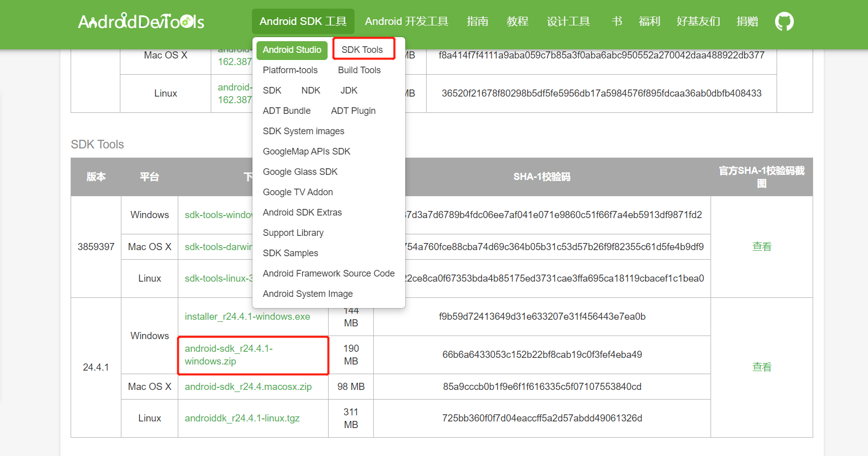Click 查看 link for version 3859397
Viewport: 868px width, 456px height.
tap(762, 247)
